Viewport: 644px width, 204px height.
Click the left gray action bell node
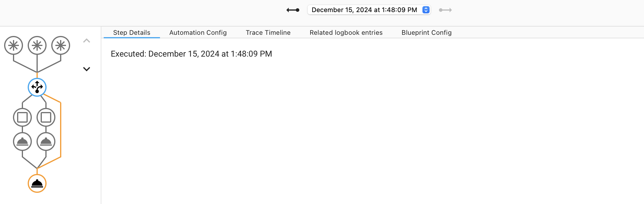(22, 142)
